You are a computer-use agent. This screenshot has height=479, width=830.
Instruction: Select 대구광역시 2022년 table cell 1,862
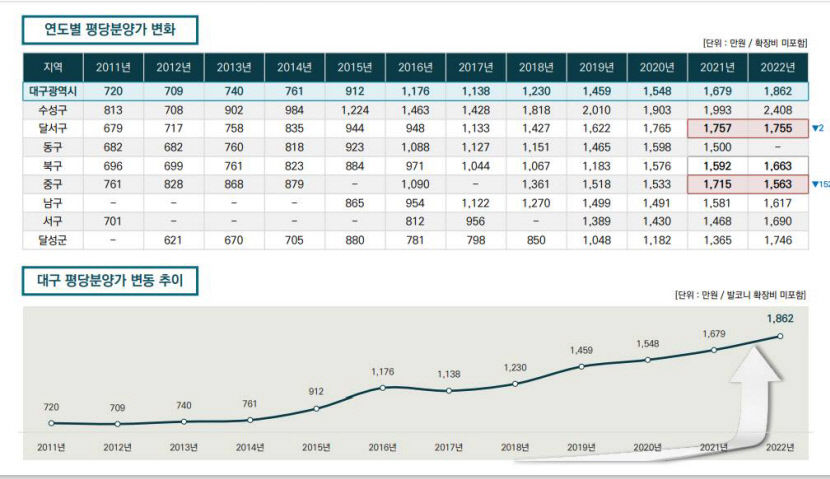(778, 91)
